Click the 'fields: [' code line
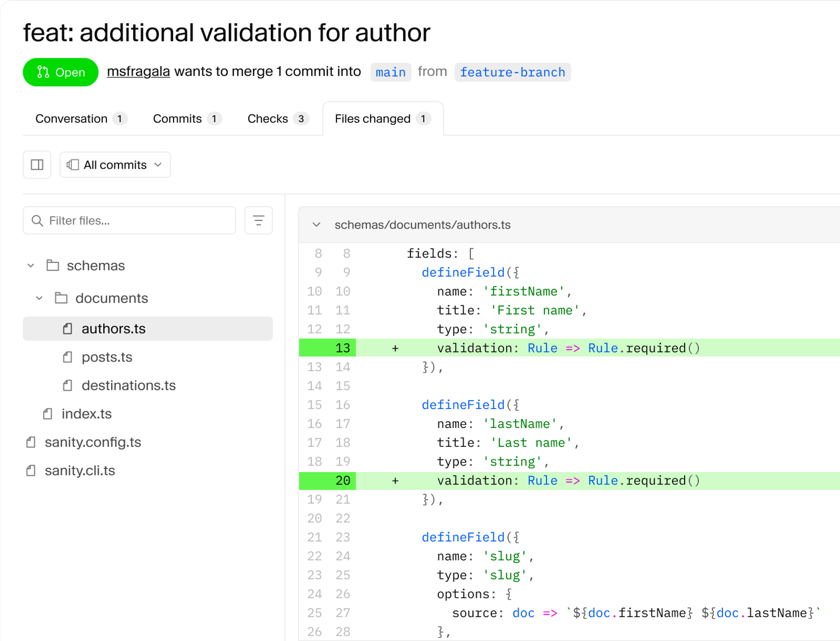The image size is (840, 641). click(441, 254)
